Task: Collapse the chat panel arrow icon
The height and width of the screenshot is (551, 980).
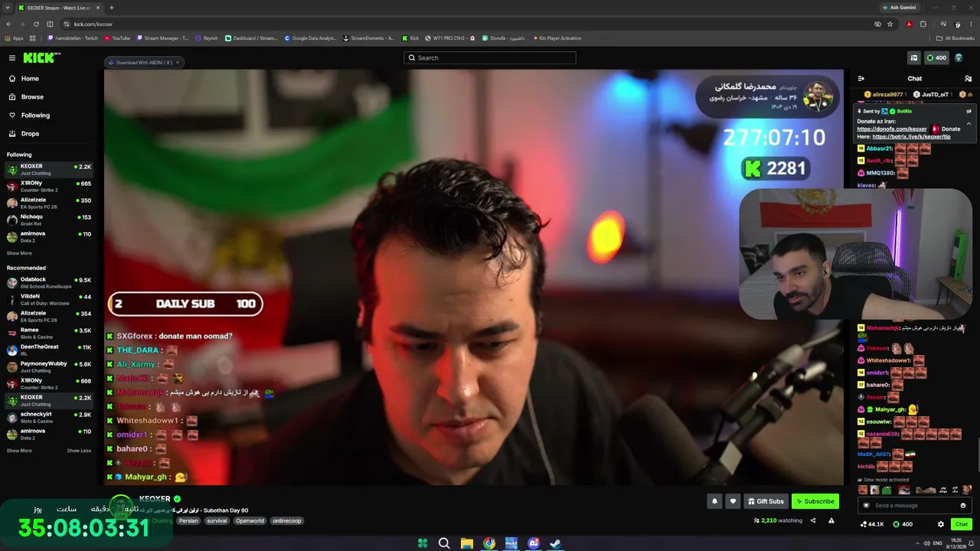Action: [x=861, y=79]
